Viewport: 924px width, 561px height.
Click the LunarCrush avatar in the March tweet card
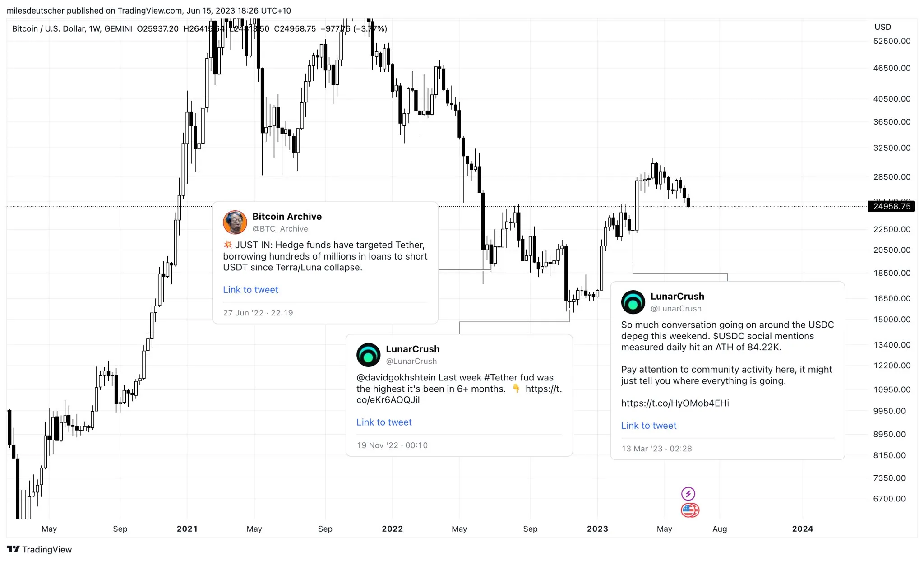(633, 302)
